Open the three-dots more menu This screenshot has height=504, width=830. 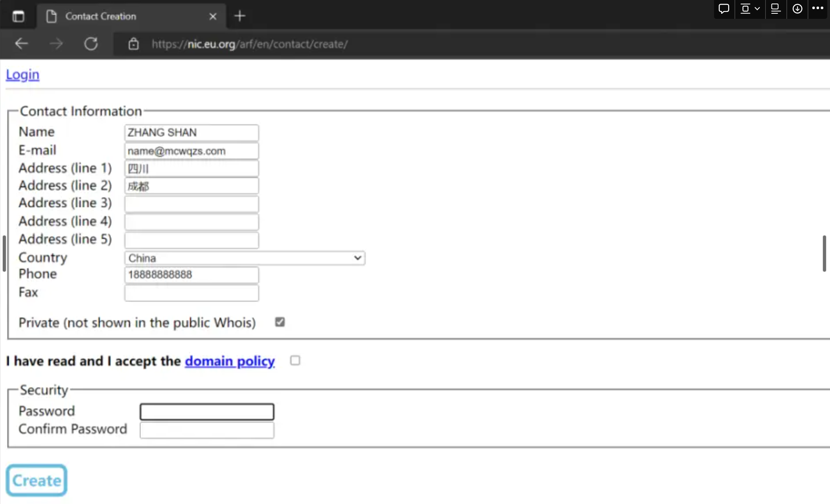[x=817, y=9]
